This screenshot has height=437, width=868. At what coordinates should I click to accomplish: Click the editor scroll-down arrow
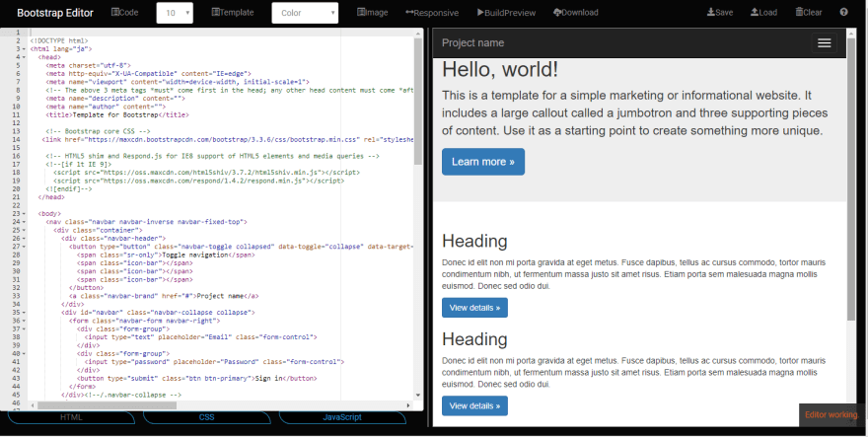[418, 396]
